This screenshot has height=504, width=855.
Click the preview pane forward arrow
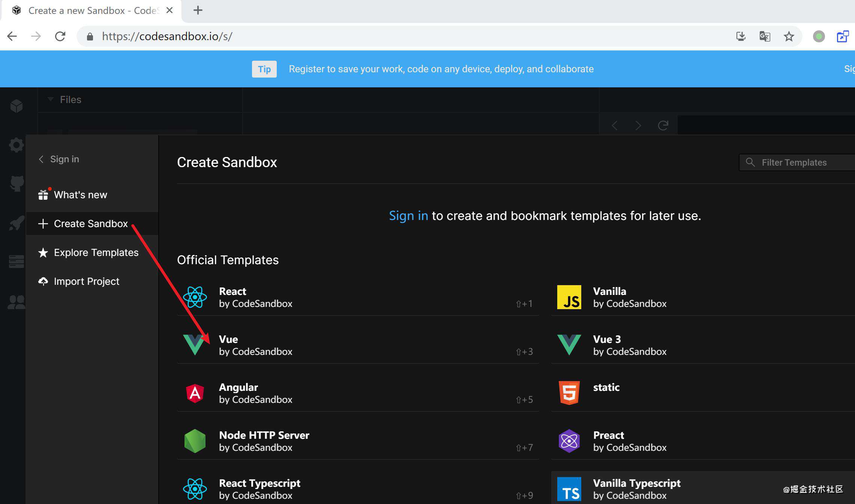pyautogui.click(x=639, y=125)
